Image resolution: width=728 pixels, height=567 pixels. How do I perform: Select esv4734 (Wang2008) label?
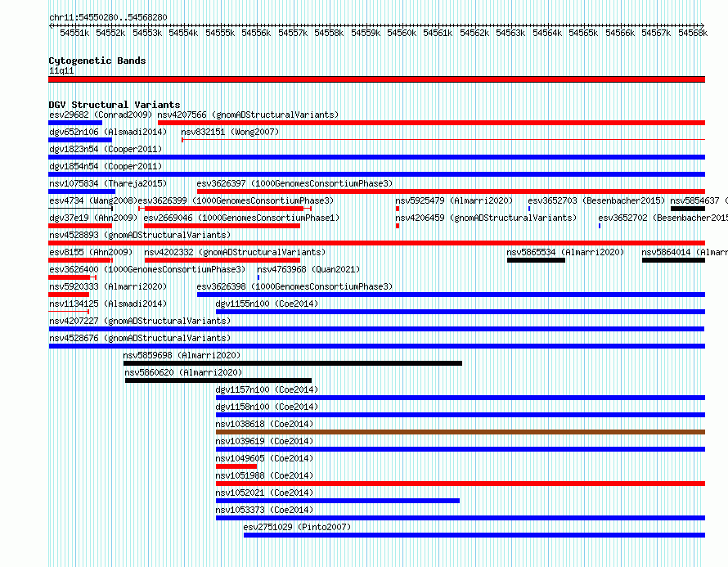pyautogui.click(x=93, y=200)
